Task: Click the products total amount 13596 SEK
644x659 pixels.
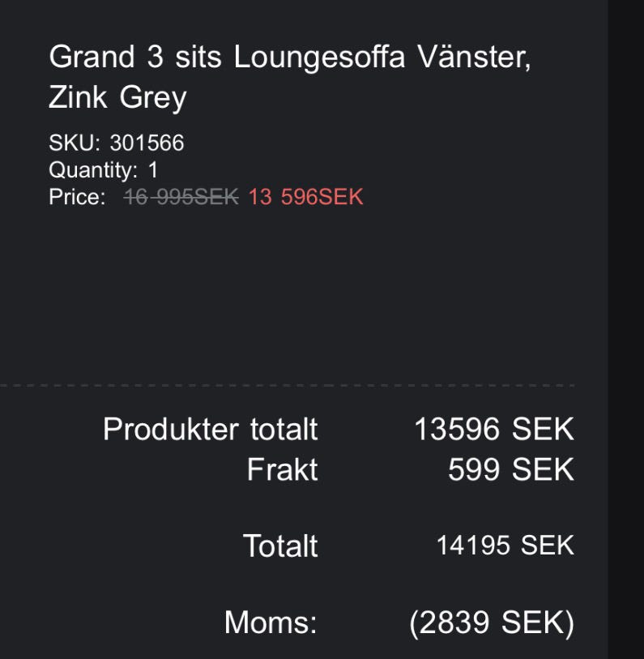Action: [x=493, y=430]
